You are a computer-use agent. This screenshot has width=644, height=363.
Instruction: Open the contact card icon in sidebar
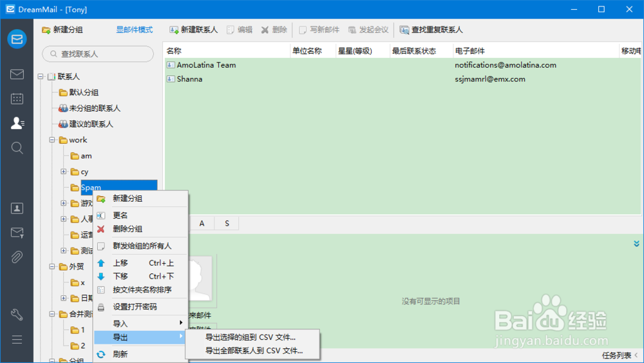tap(17, 208)
